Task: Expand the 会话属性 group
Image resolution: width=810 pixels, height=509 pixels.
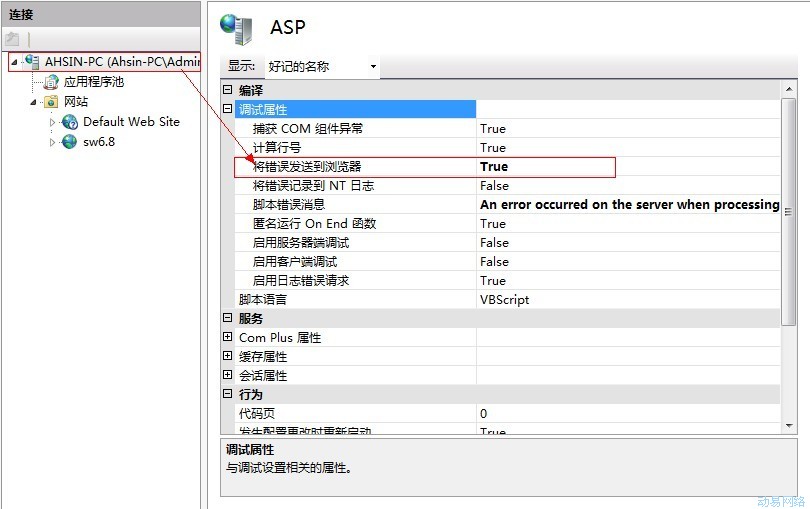Action: coord(228,376)
